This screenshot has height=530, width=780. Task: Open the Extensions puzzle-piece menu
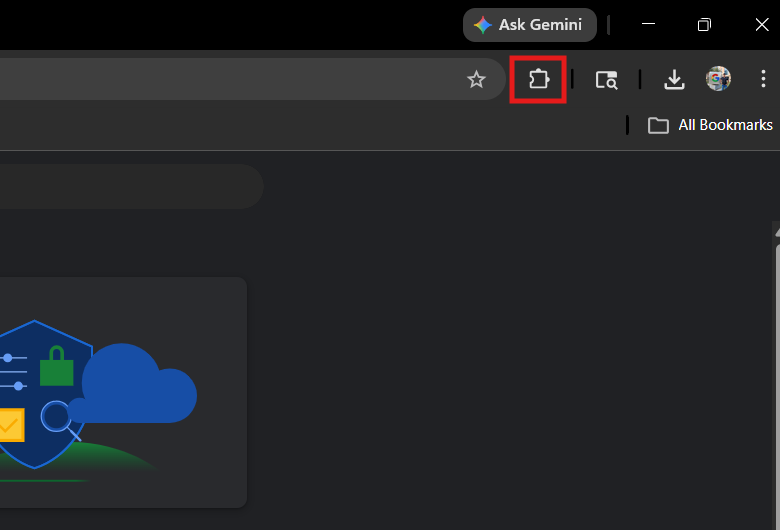click(538, 79)
